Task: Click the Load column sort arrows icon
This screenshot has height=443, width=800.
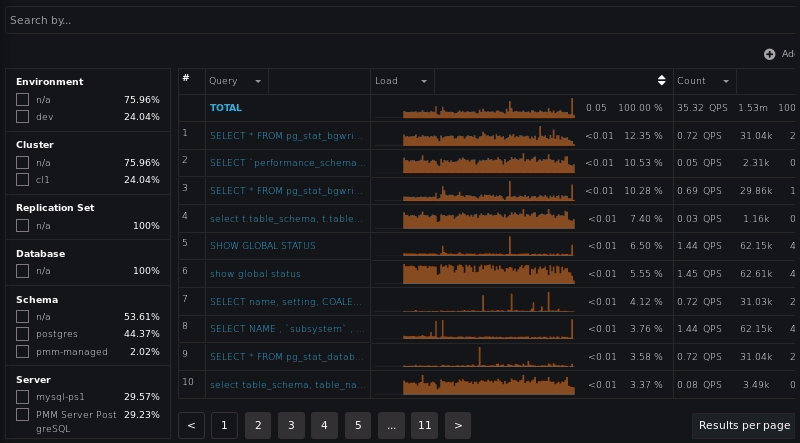Action: pos(661,81)
